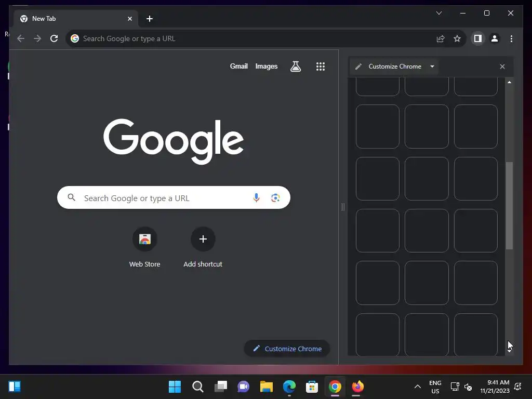Open Task View on the taskbar
Image resolution: width=532 pixels, height=399 pixels.
coord(220,387)
